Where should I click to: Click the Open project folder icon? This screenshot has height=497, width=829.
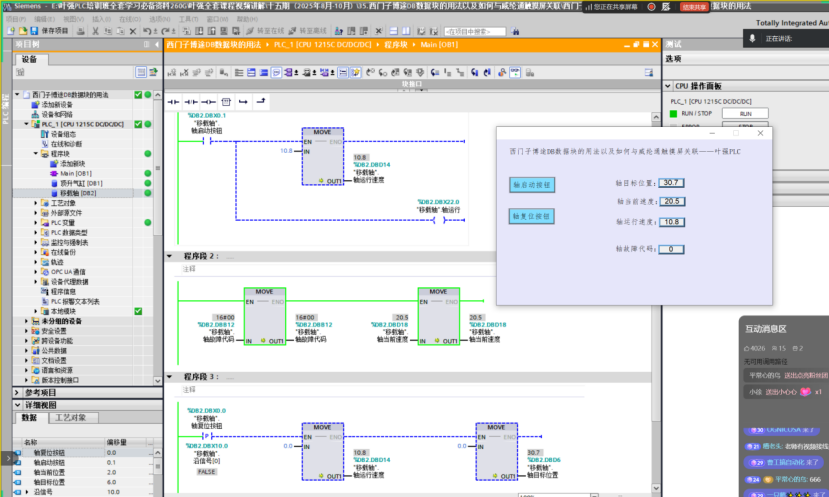(x=23, y=31)
